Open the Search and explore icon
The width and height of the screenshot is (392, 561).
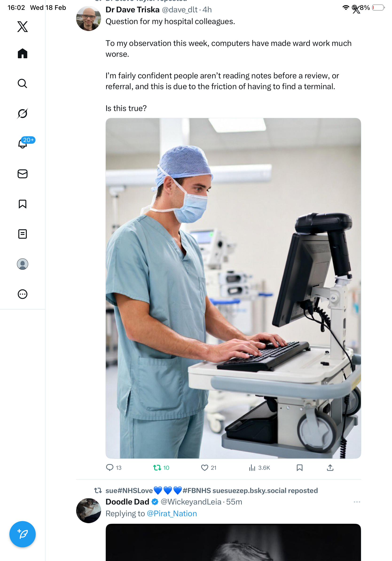[x=23, y=83]
